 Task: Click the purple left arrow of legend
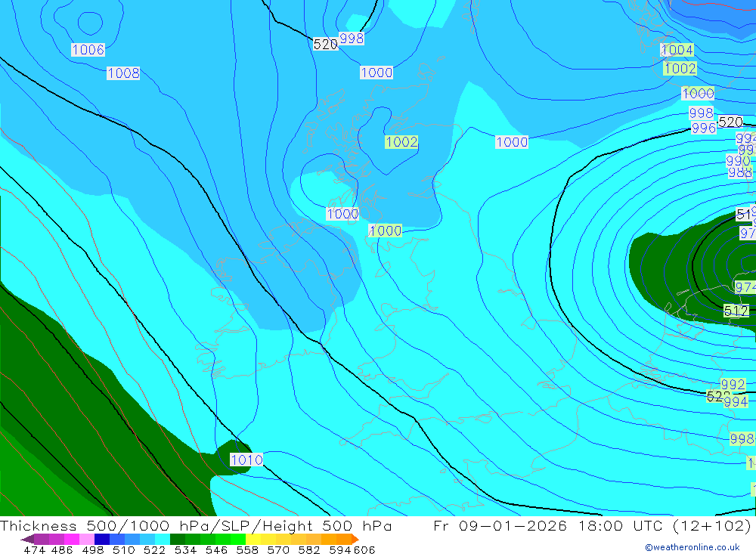point(27,539)
